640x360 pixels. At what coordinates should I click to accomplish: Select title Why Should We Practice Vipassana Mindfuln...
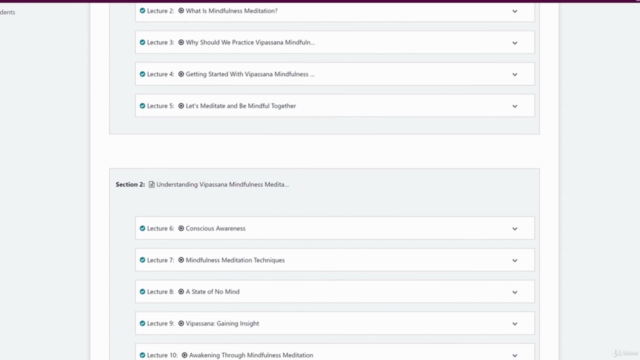click(250, 42)
